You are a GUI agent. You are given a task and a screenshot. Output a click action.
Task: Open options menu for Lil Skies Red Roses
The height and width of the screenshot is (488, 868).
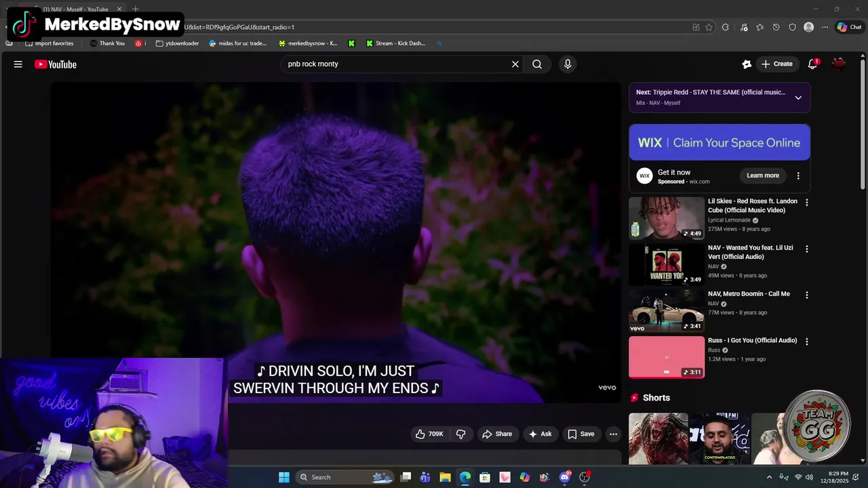pyautogui.click(x=806, y=203)
